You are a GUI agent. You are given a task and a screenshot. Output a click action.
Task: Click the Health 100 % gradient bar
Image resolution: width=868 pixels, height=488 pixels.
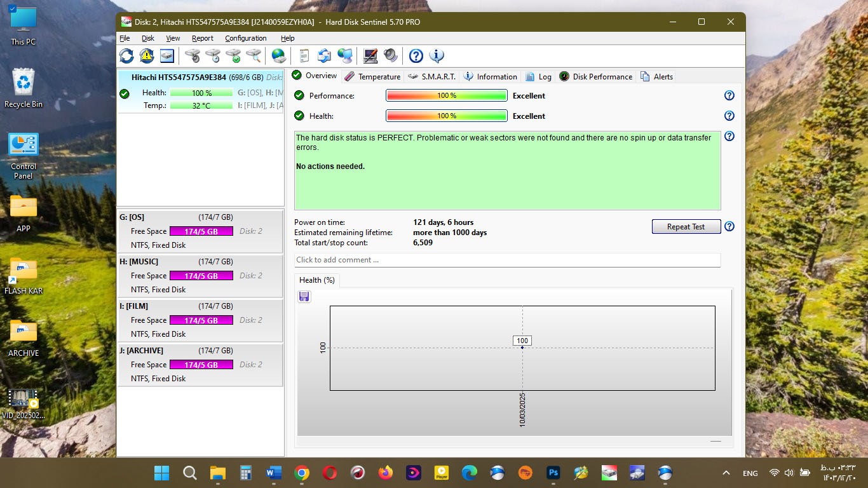point(447,116)
